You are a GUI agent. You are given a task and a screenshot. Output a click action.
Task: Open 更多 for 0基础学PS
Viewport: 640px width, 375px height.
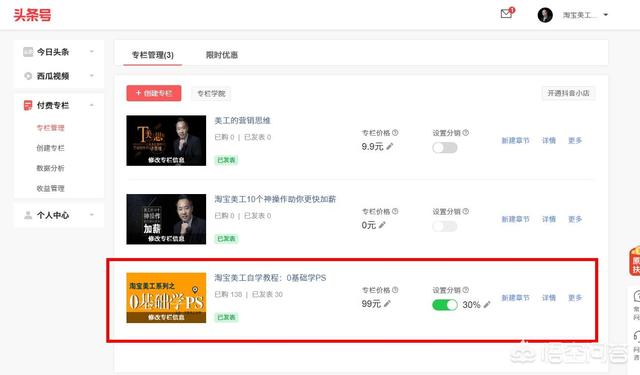tap(575, 298)
